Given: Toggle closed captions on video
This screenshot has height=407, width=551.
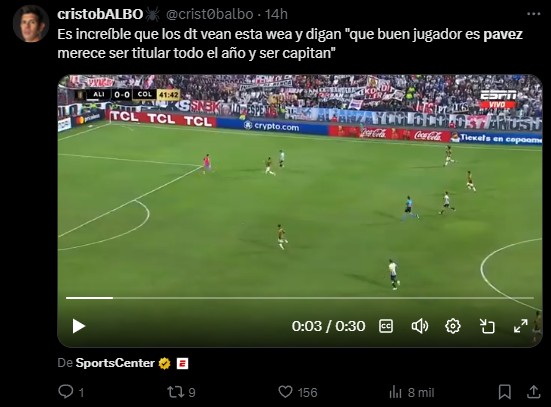Looking at the screenshot, I should coord(386,326).
